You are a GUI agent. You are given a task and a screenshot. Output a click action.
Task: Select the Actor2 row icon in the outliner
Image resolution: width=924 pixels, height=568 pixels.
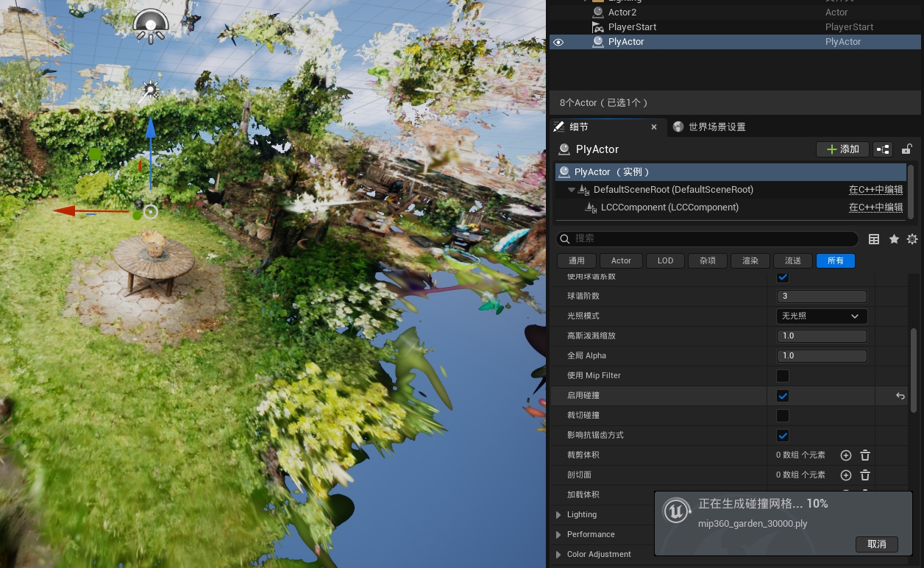598,13
